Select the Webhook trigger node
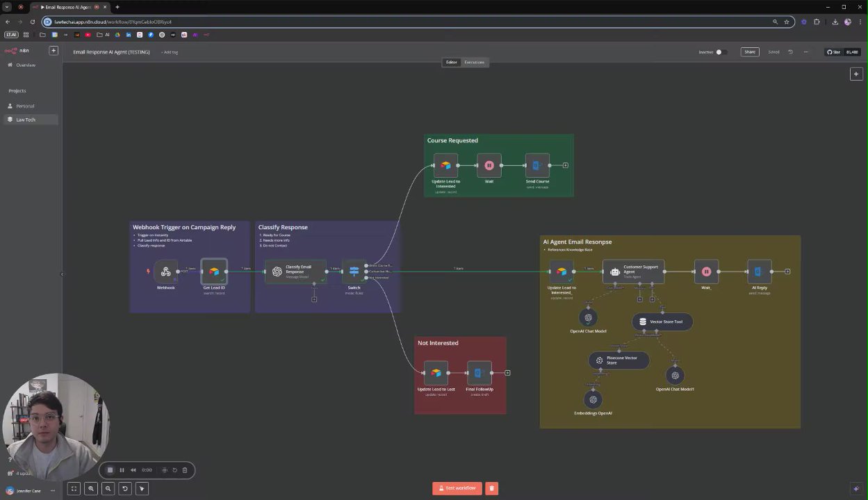868x500 pixels. 165,272
